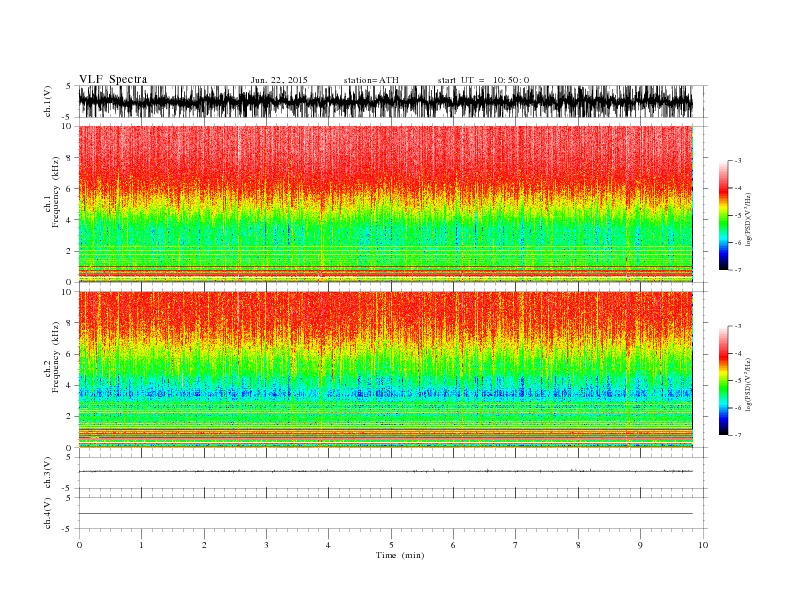
Task: Click time axis tick label '9'
Action: (x=640, y=545)
